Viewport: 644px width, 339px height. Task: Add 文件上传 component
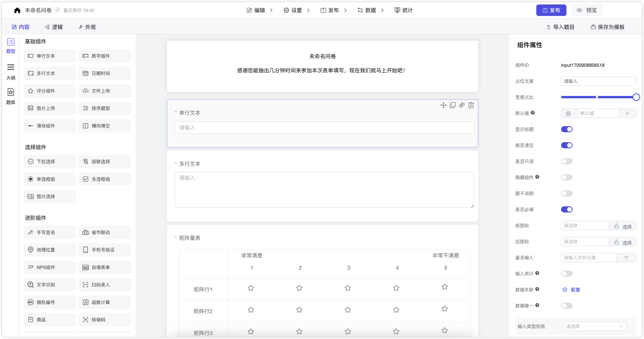[105, 91]
